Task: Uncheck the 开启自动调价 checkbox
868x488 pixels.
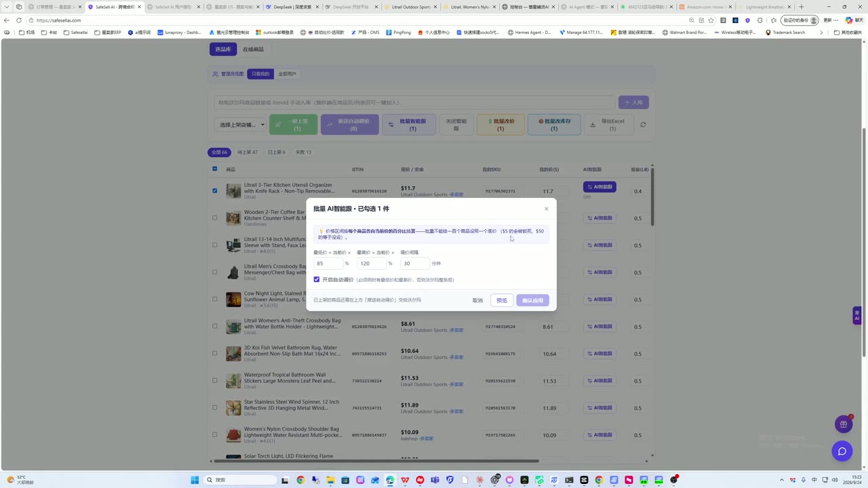Action: (317, 279)
